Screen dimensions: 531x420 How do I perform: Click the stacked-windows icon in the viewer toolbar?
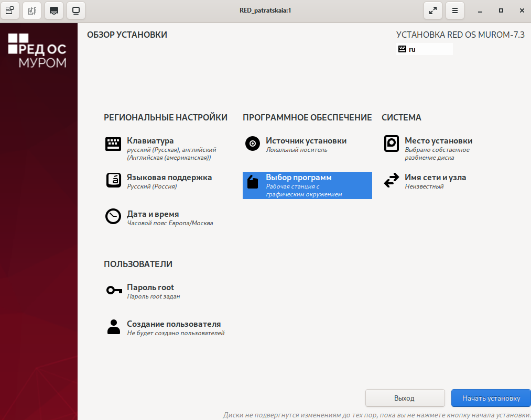10,10
